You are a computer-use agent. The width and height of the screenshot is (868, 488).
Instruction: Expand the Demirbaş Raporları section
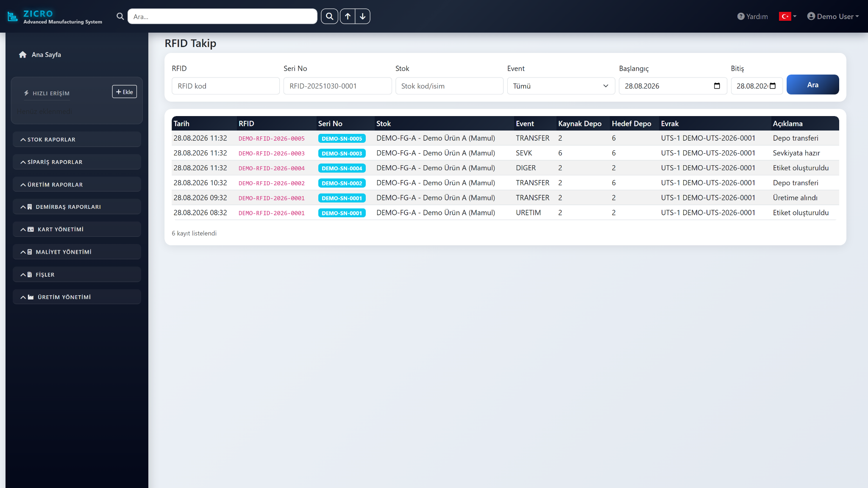coord(77,207)
